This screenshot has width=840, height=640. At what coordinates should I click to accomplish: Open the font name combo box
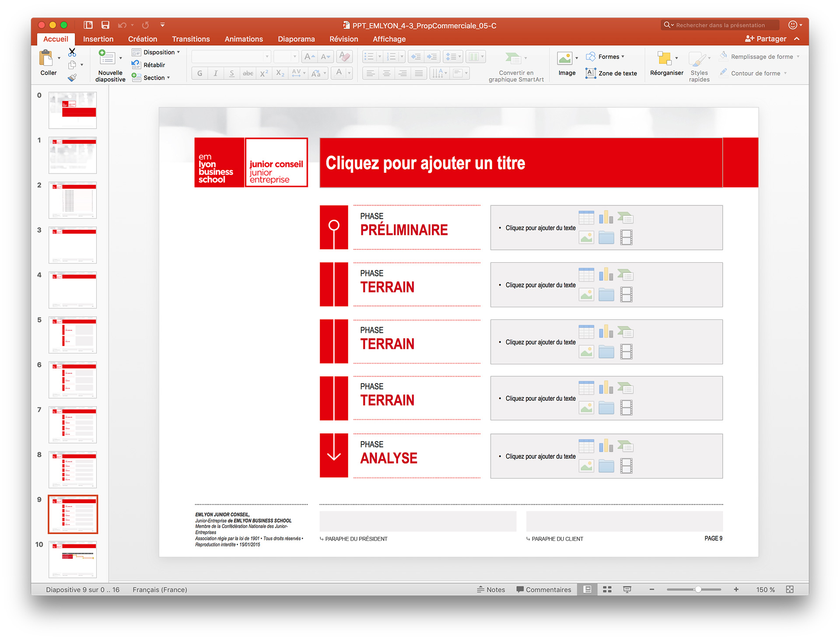[x=231, y=56]
